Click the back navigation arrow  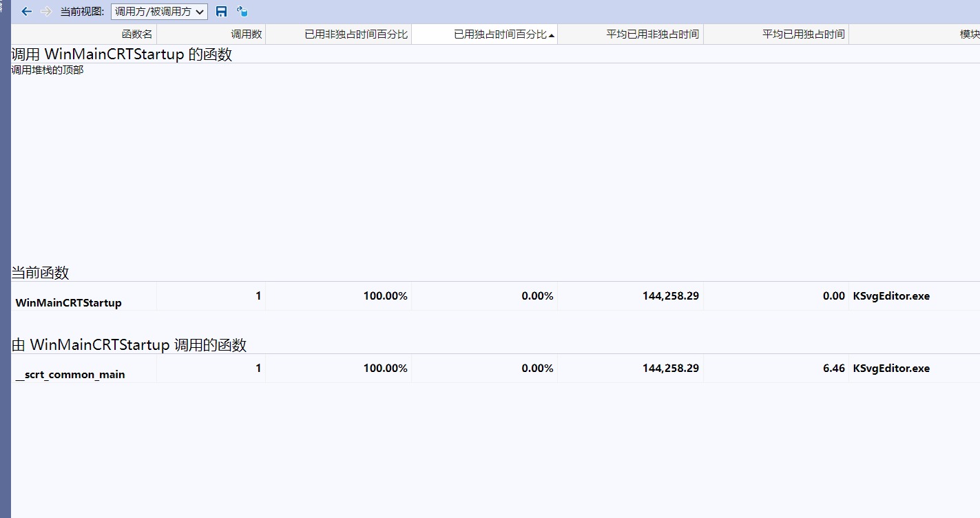coord(27,12)
